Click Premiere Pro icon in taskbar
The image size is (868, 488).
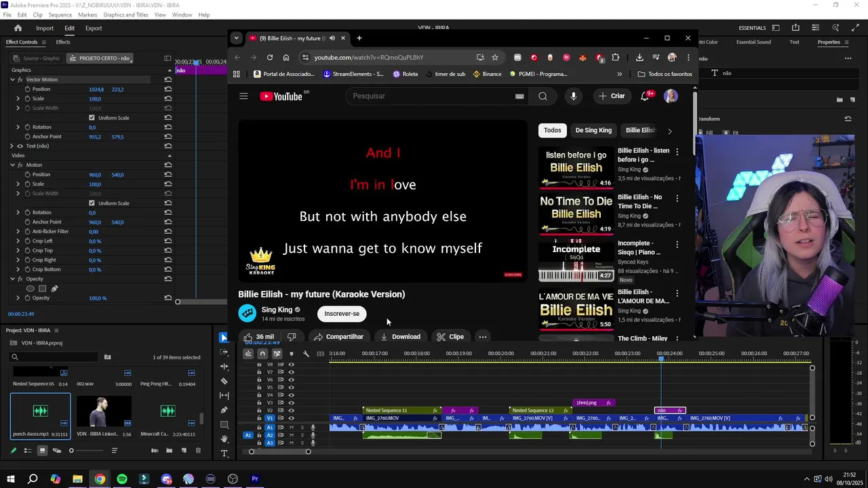tap(255, 479)
